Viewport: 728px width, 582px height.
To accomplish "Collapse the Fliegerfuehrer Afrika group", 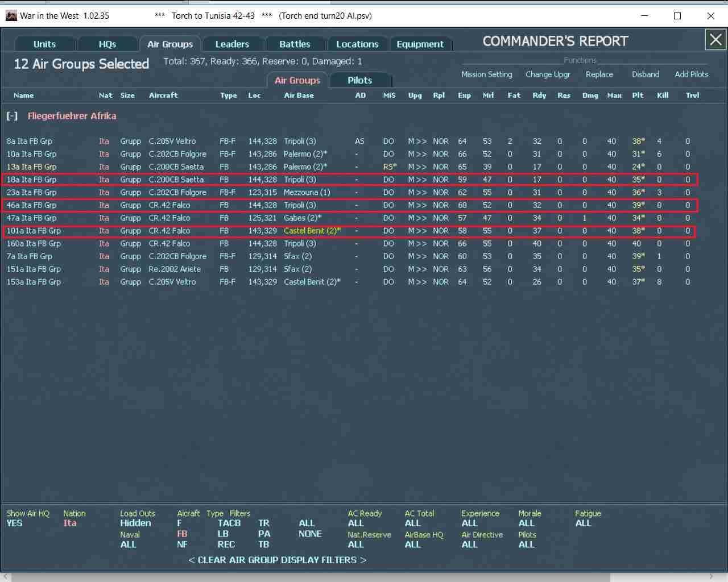I will coord(12,116).
